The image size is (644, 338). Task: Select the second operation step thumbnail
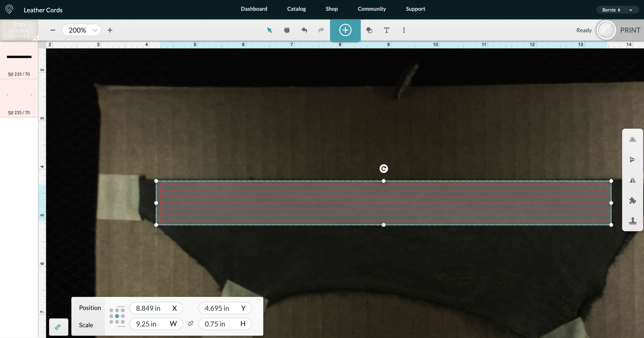[x=19, y=95]
